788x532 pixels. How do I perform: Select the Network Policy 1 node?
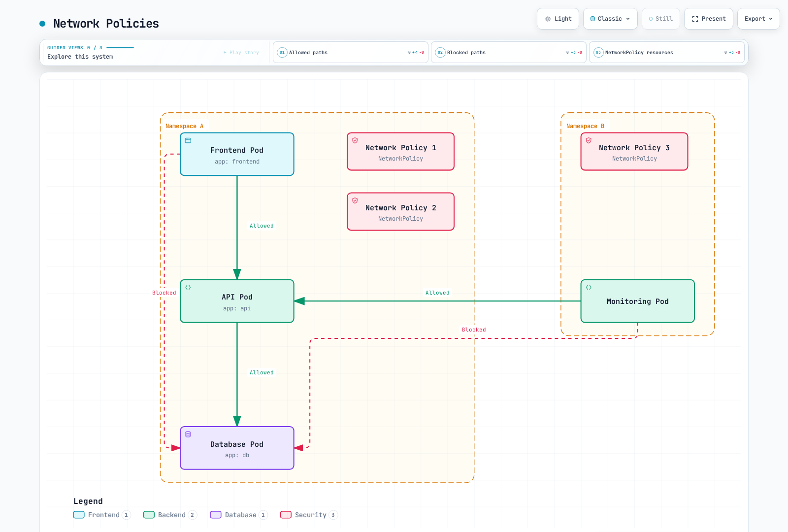pos(400,151)
